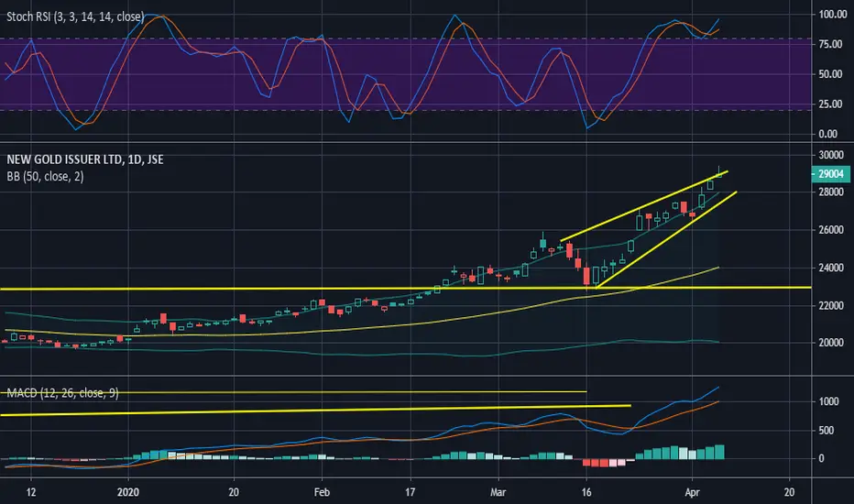Select the lower yellow wedge trendline
The height and width of the screenshot is (504, 854).
(x=667, y=239)
